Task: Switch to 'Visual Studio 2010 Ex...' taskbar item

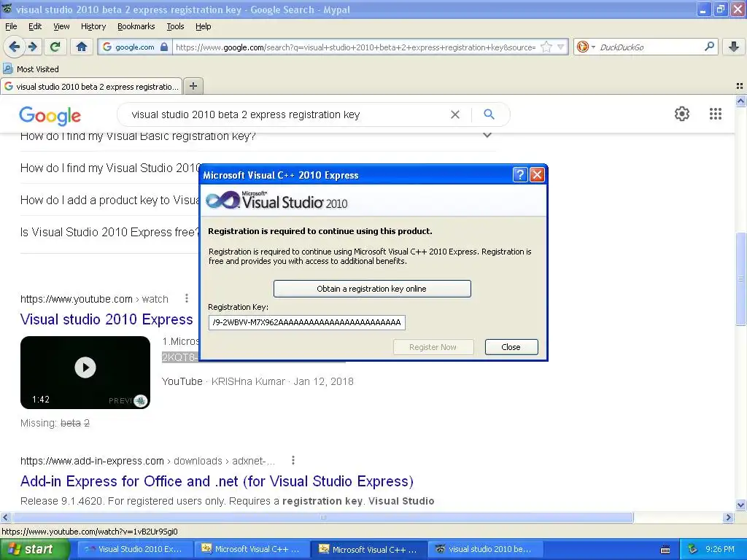Action: pyautogui.click(x=135, y=550)
